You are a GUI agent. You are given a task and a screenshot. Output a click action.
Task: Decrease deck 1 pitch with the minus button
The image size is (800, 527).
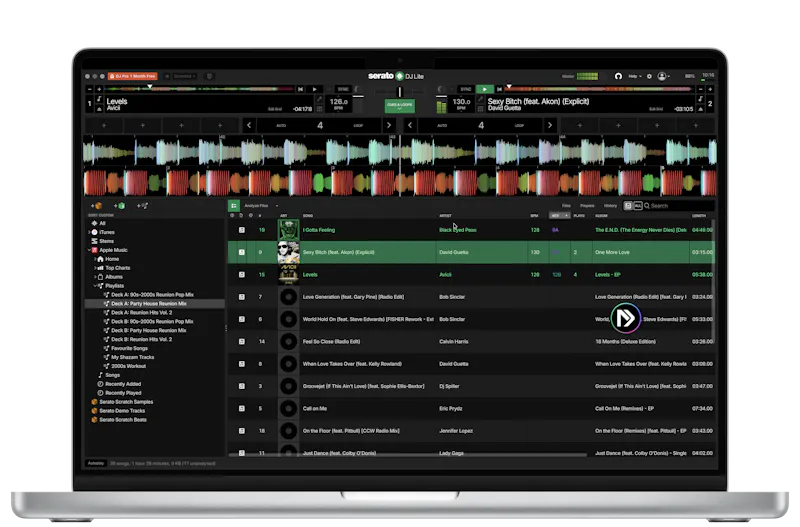pos(90,89)
